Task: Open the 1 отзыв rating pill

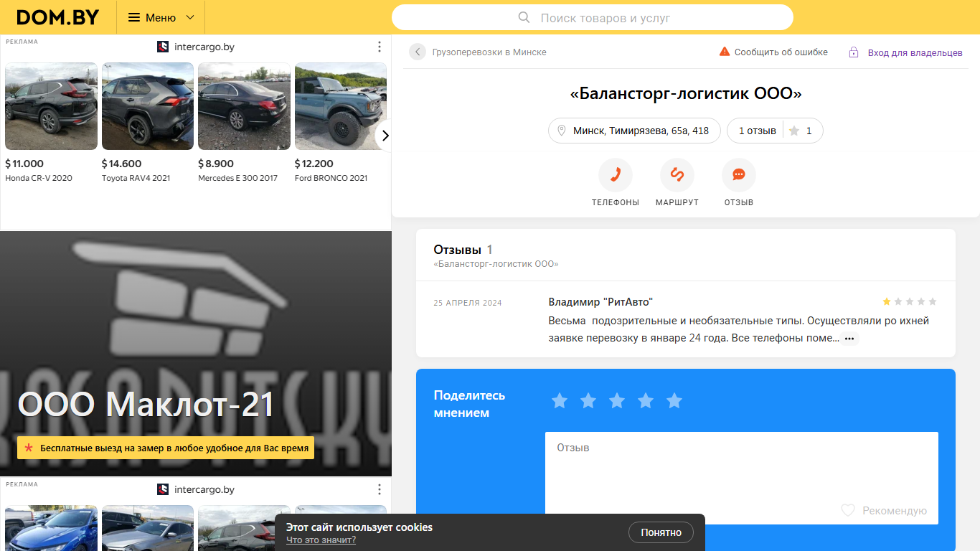Action: tap(775, 131)
